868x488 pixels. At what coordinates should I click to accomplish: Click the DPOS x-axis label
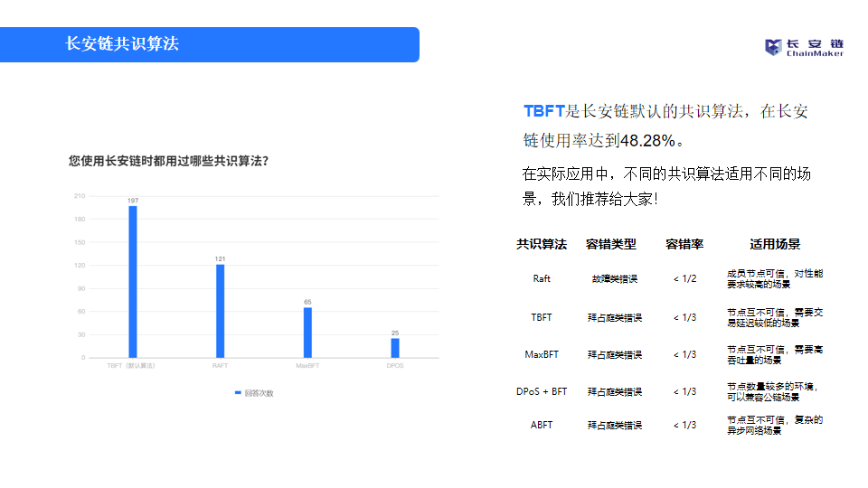pos(395,366)
